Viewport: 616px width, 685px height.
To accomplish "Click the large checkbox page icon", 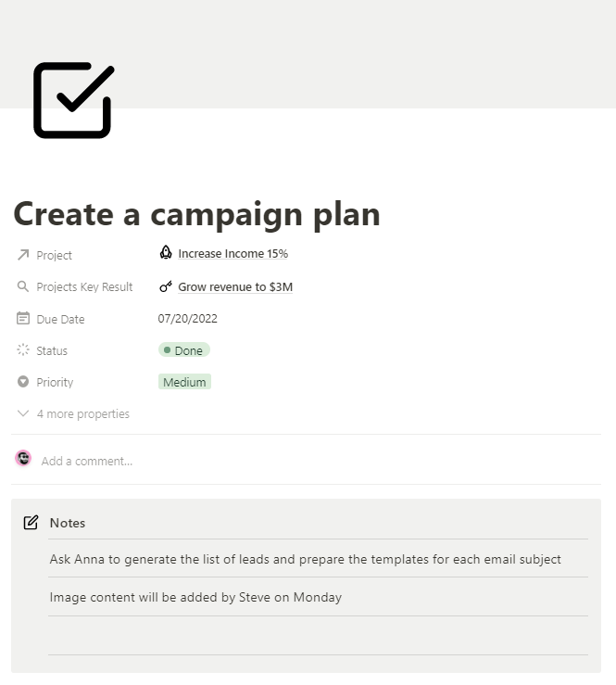I will point(73,100).
